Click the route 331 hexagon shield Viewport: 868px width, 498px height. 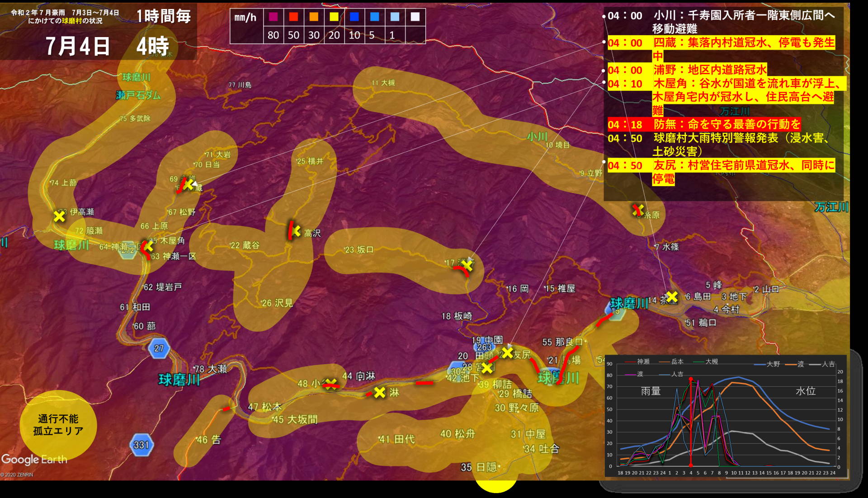coord(141,445)
